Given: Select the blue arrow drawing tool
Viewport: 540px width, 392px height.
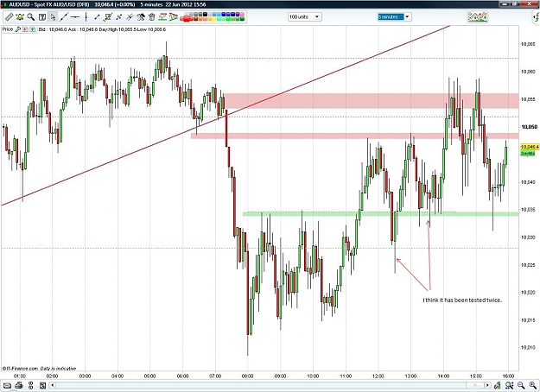Looking at the screenshot, I should [x=119, y=17].
